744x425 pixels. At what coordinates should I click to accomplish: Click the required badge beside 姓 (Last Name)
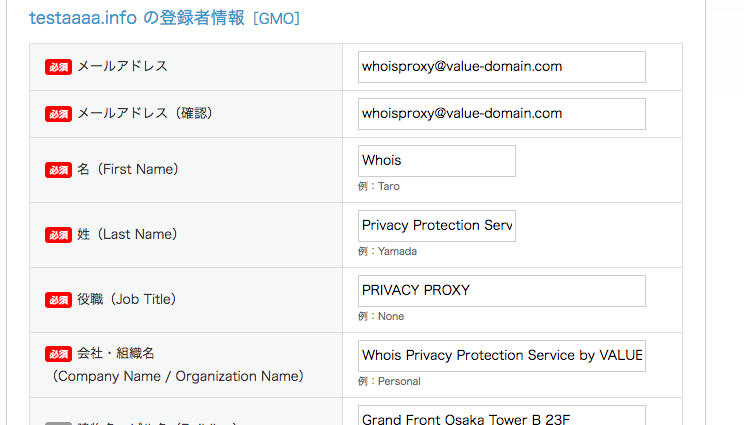pos(58,235)
